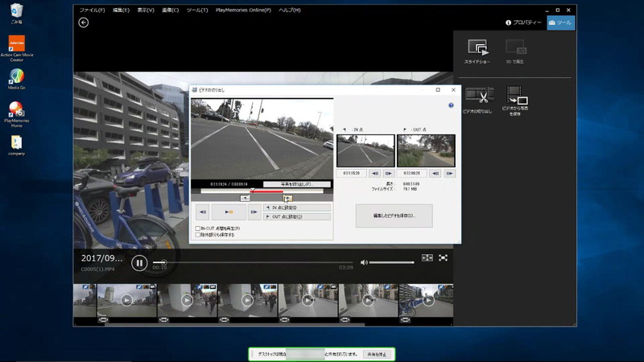The height and width of the screenshot is (362, 644).
Task: Open the 表示(V) menu
Action: tap(146, 10)
